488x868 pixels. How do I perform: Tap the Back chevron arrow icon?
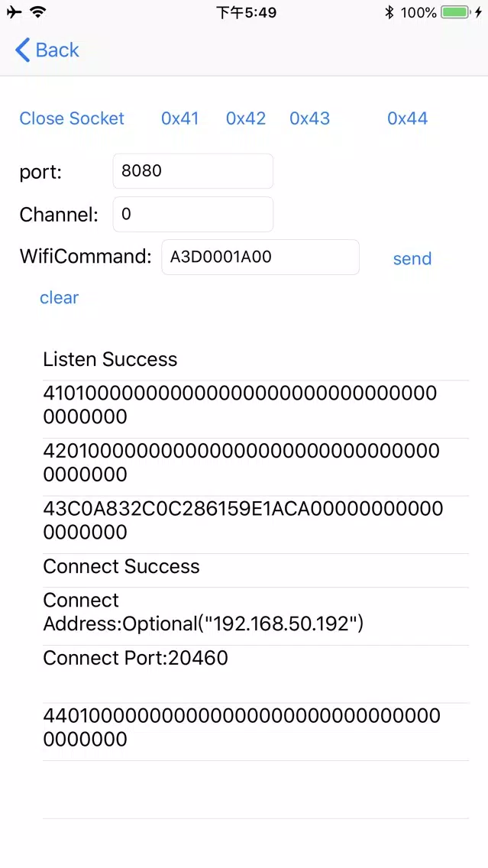[x=23, y=50]
